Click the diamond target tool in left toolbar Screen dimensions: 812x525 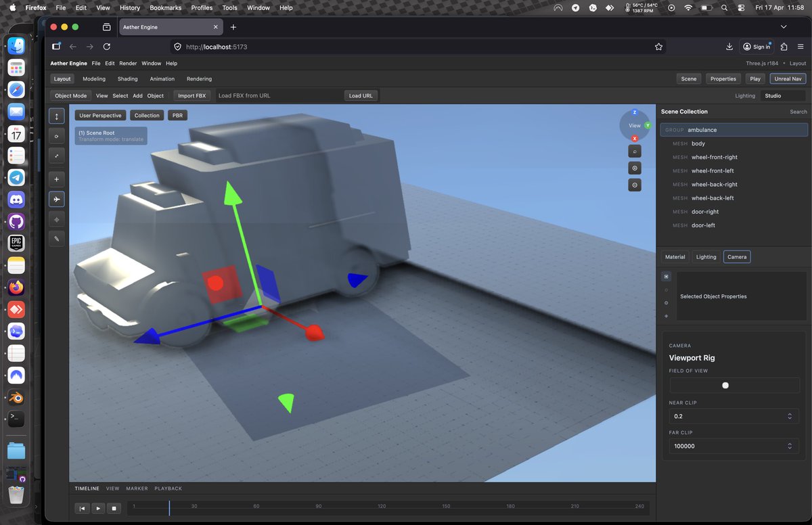pos(57,219)
